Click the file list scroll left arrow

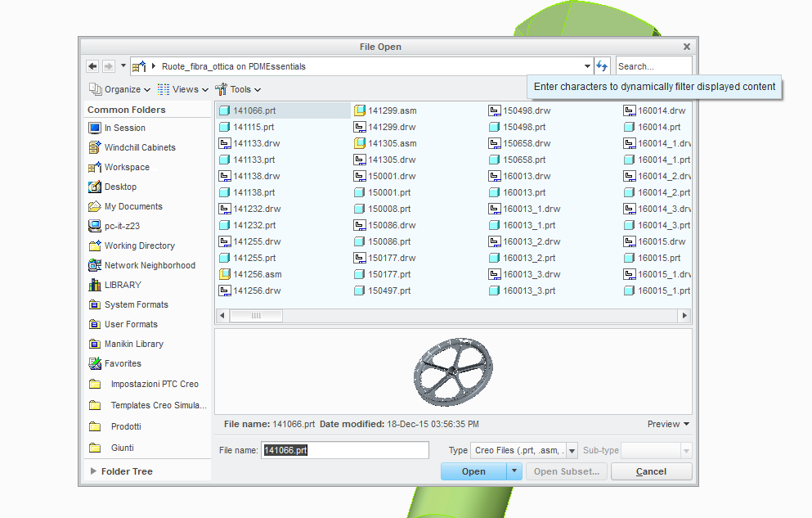tap(222, 315)
